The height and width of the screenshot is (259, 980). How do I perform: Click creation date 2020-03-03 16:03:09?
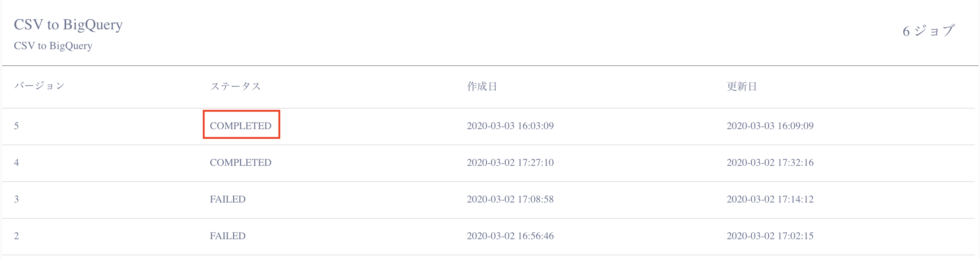(510, 126)
